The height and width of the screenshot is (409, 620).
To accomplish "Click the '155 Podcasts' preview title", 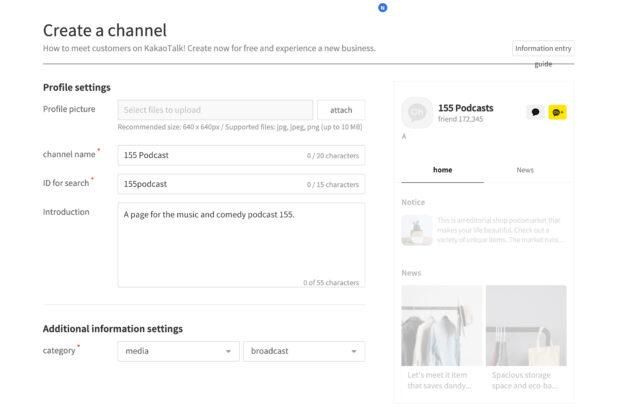I will coord(466,108).
